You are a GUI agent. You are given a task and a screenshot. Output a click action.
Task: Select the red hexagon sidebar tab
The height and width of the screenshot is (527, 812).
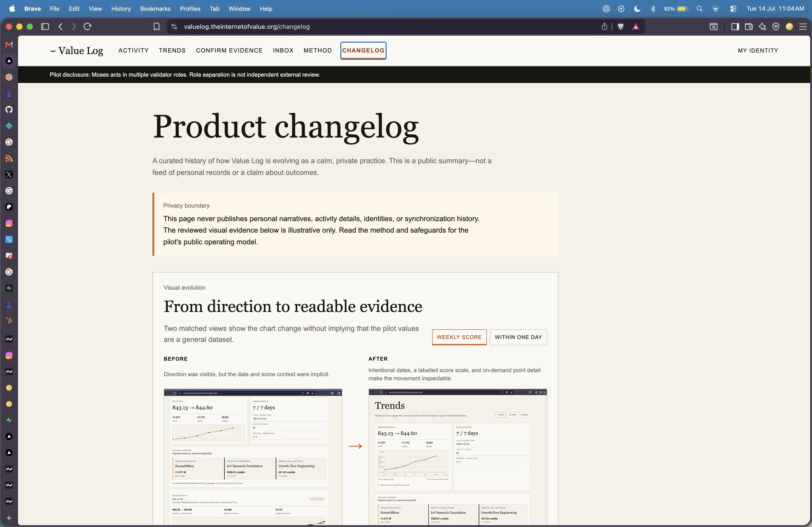click(9, 77)
